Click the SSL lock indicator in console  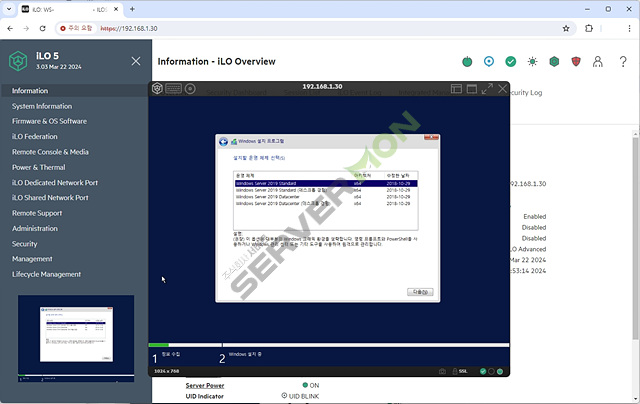[x=460, y=371]
